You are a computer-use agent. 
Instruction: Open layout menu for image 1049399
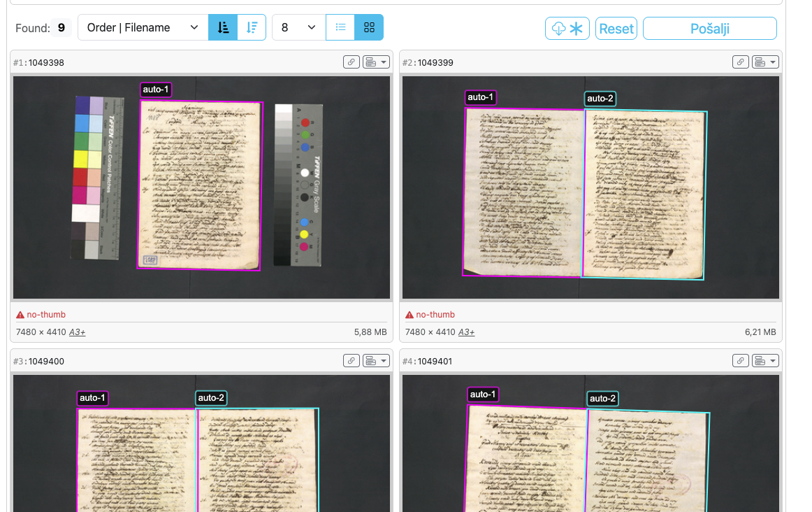[765, 62]
